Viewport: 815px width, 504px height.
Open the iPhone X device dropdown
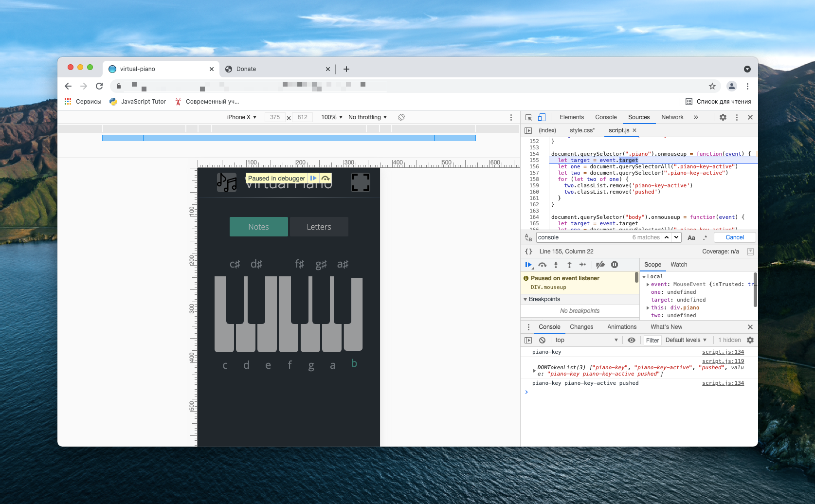[x=241, y=117]
